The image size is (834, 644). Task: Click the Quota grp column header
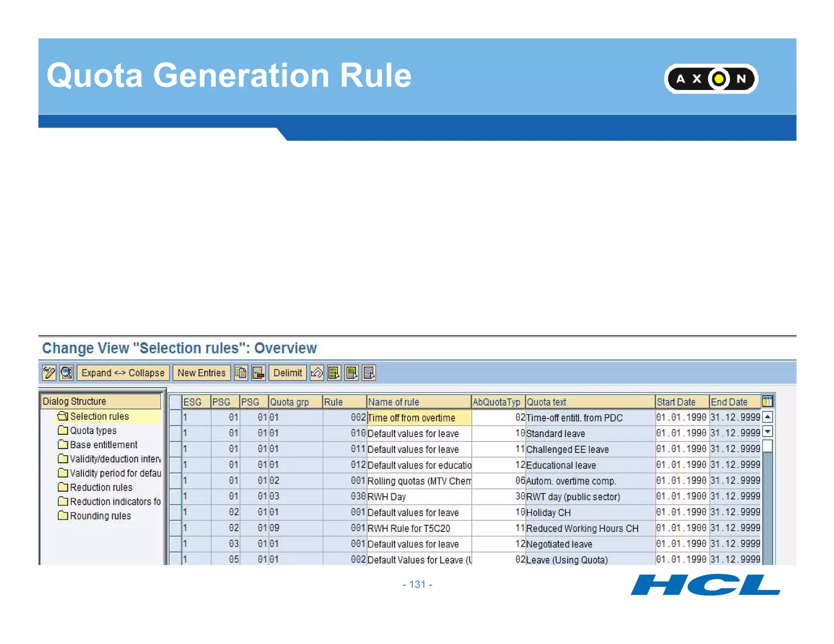click(x=296, y=402)
